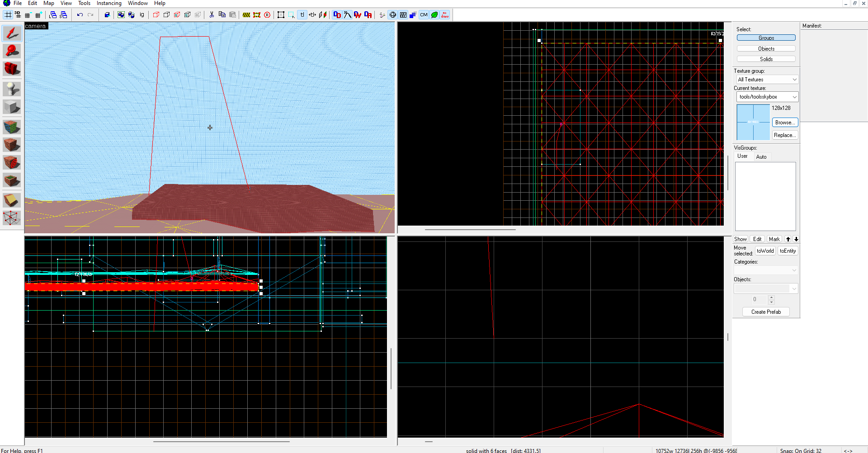
Task: Click the scissors Cut icon
Action: pos(212,15)
